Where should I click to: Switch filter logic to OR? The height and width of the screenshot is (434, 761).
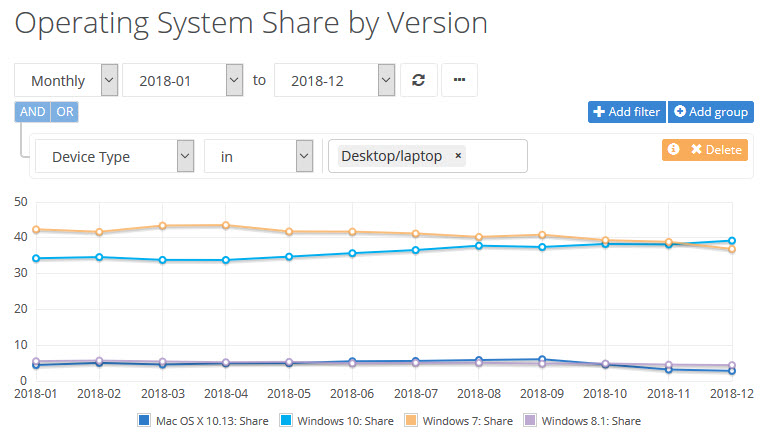point(64,112)
